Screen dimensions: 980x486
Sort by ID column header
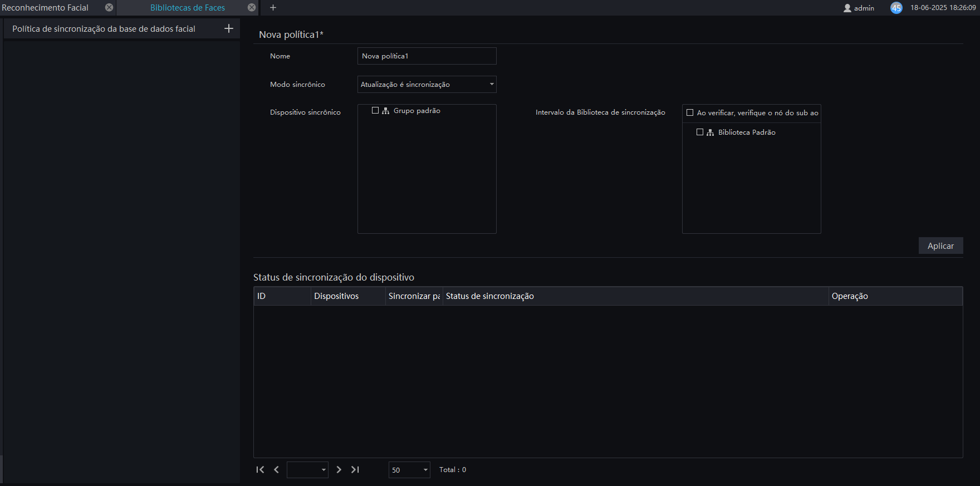[282, 296]
